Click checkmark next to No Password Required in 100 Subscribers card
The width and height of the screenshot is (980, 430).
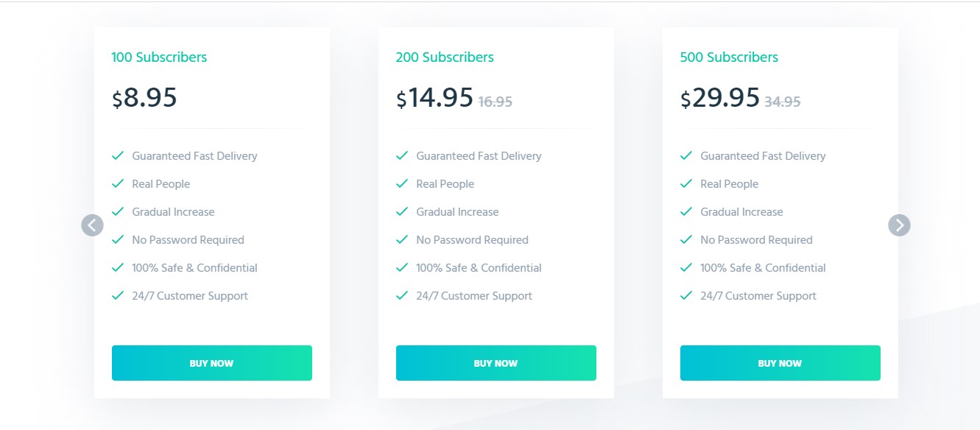point(117,239)
